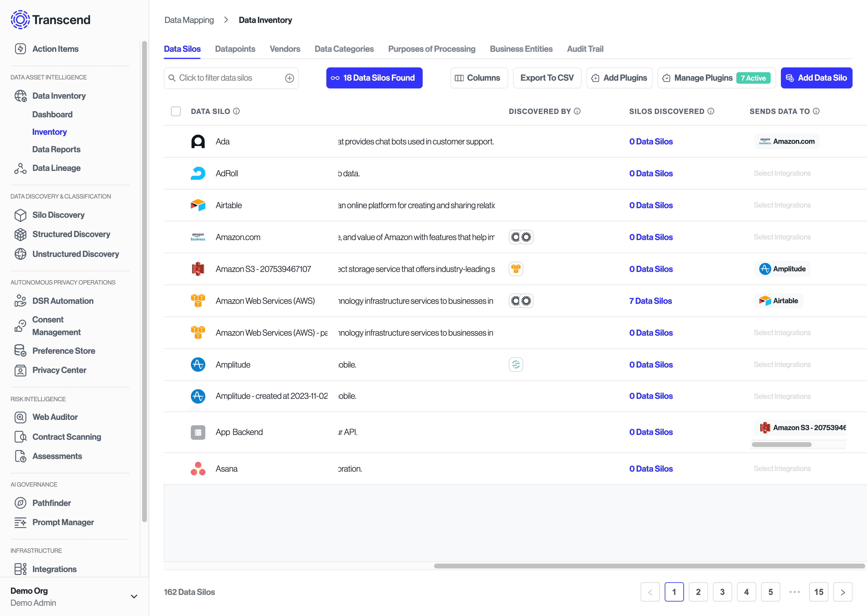Click the Preference Store database icon
The image size is (867, 616).
tap(20, 351)
